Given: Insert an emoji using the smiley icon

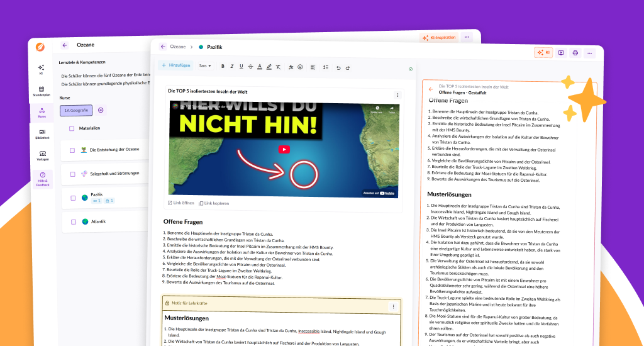Looking at the screenshot, I should coord(300,66).
